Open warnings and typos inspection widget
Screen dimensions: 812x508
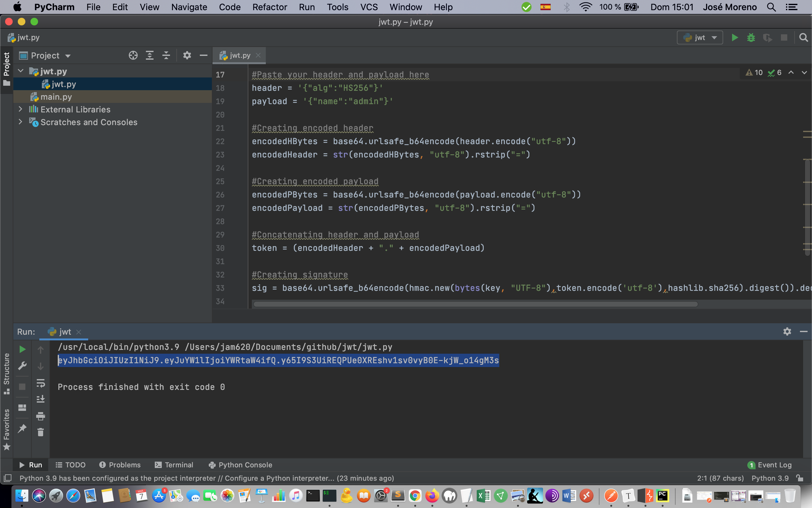pos(763,73)
